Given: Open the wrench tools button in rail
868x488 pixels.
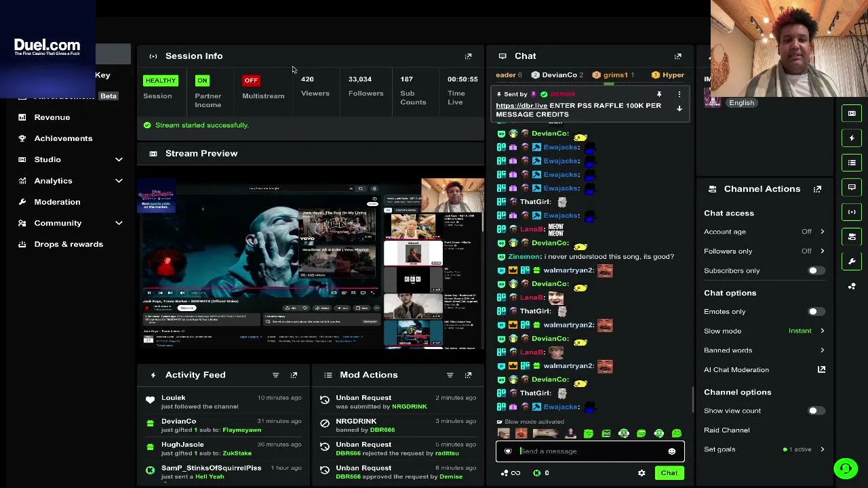Looking at the screenshot, I should (x=852, y=262).
